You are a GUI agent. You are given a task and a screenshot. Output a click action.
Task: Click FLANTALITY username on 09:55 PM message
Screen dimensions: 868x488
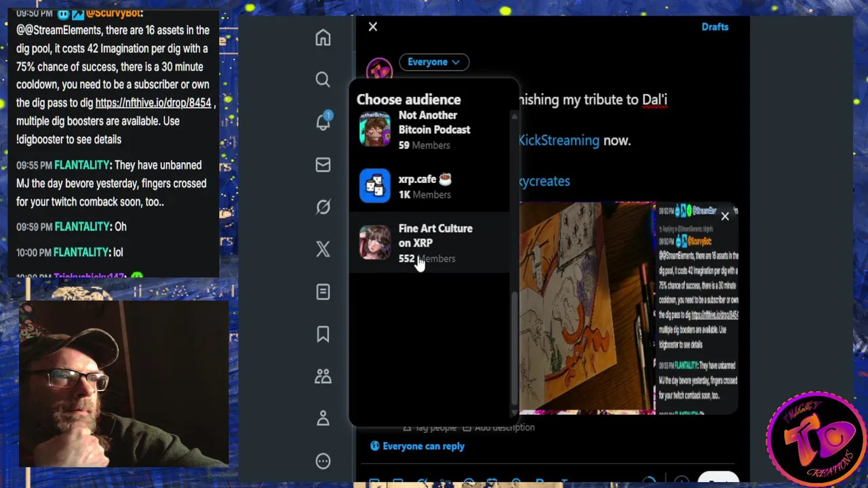tap(81, 165)
